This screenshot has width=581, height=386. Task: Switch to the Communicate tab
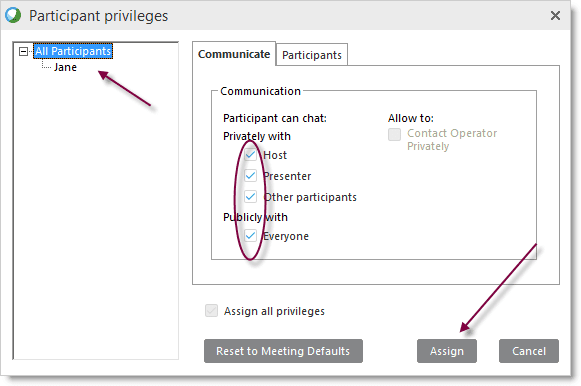tap(234, 54)
